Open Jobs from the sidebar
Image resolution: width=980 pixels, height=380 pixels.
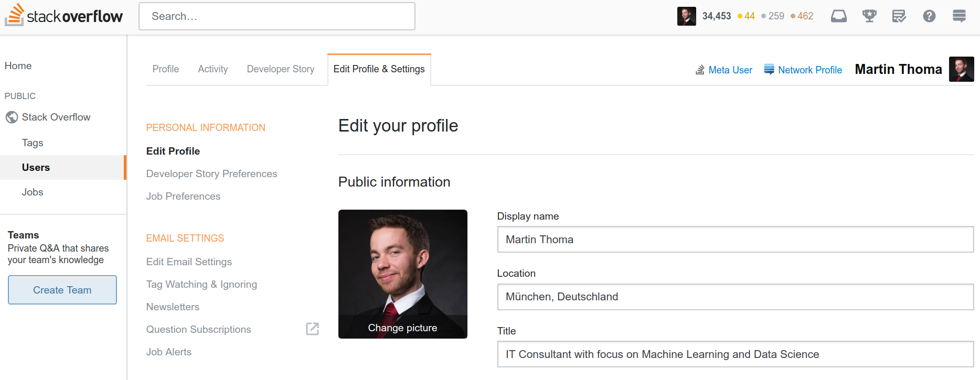click(x=32, y=192)
